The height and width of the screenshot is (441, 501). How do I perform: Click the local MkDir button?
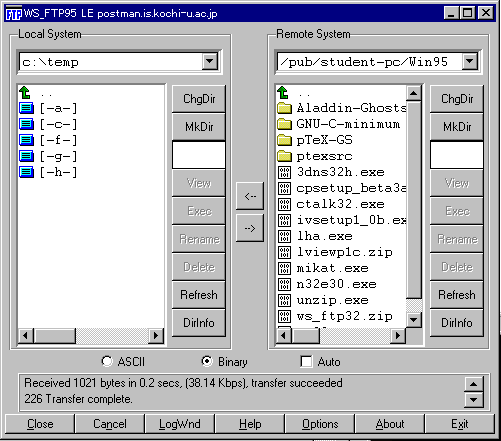pyautogui.click(x=199, y=127)
